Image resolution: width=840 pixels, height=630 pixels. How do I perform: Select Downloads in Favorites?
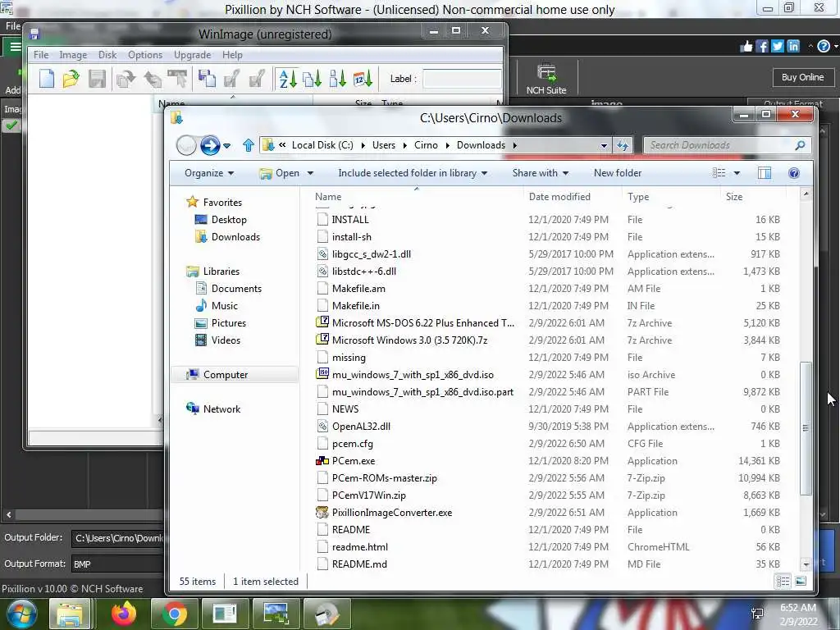[x=235, y=237]
